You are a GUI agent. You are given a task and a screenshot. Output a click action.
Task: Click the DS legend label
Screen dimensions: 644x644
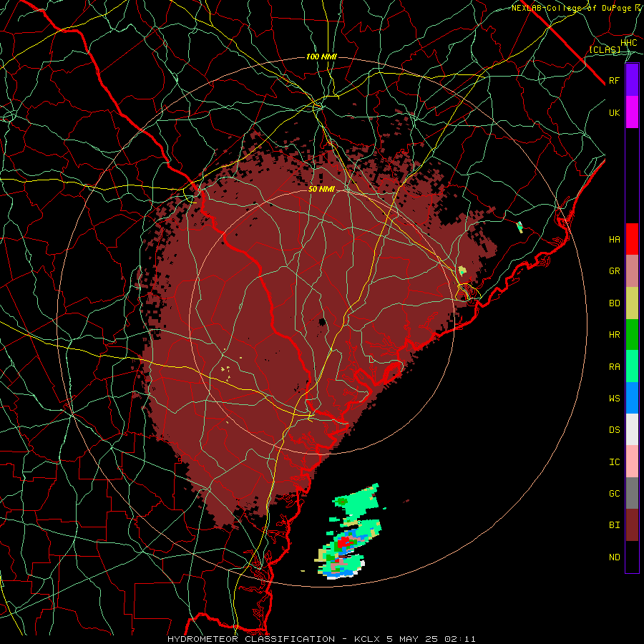[x=615, y=430]
